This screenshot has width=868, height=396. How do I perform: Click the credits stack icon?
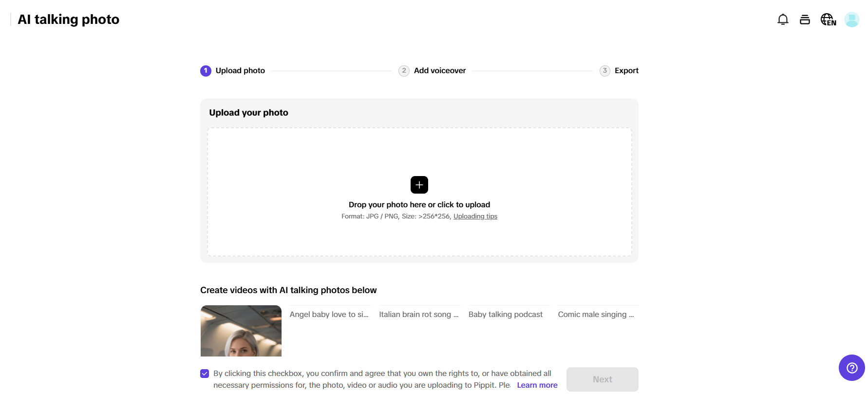pos(805,20)
